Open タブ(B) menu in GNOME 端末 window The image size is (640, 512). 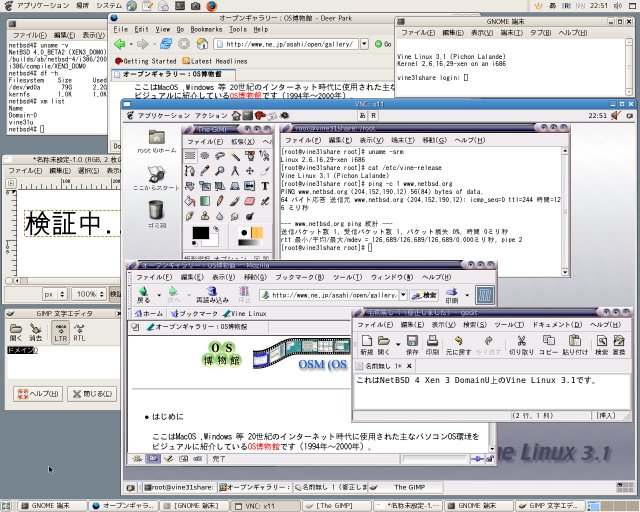pos(540,33)
